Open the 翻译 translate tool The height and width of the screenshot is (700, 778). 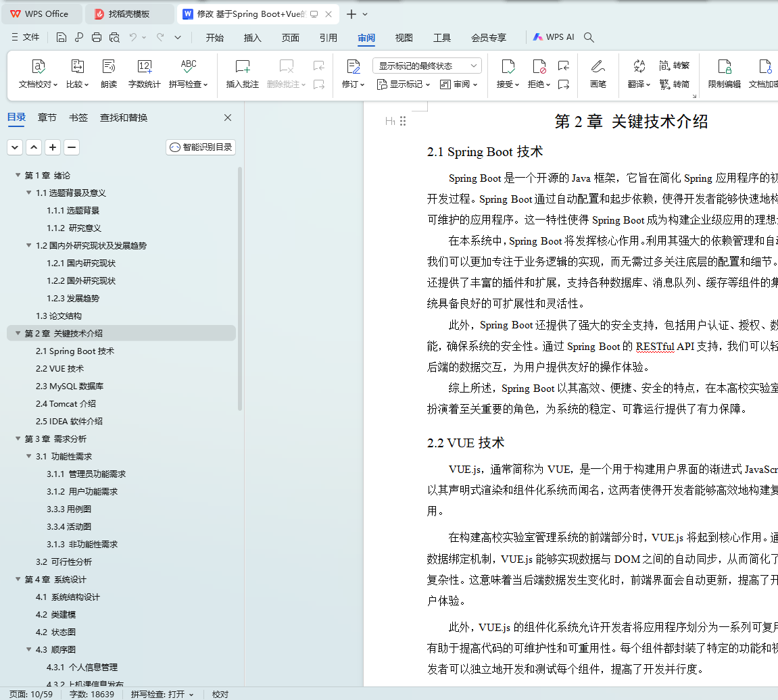[639, 74]
